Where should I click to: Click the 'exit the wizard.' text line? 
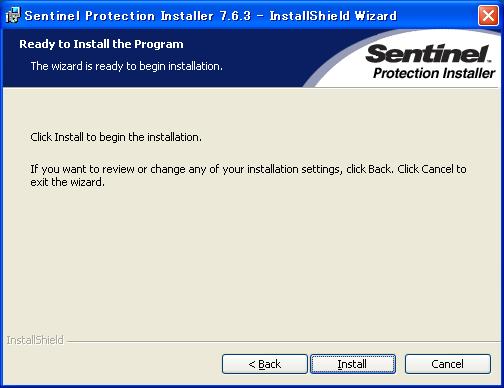pyautogui.click(x=67, y=182)
